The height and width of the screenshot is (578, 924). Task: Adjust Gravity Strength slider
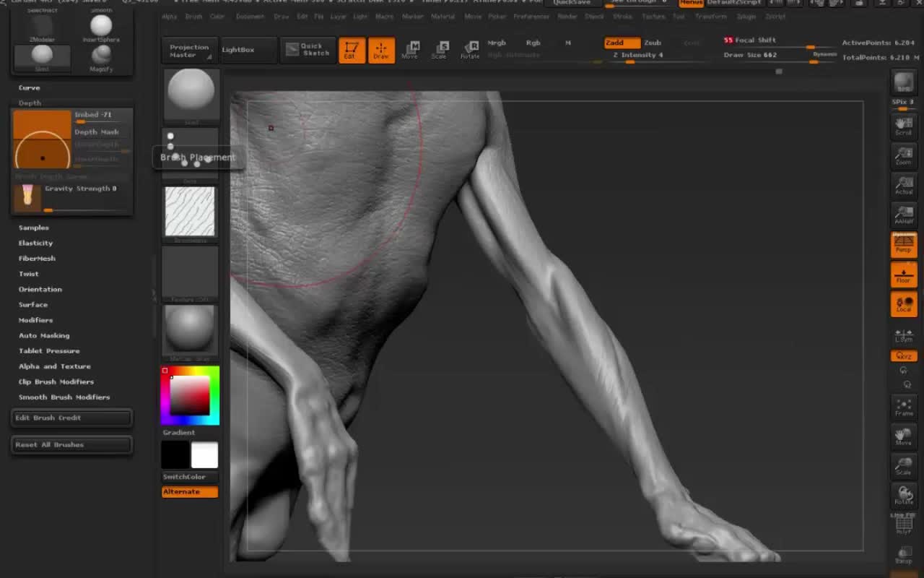coord(87,197)
